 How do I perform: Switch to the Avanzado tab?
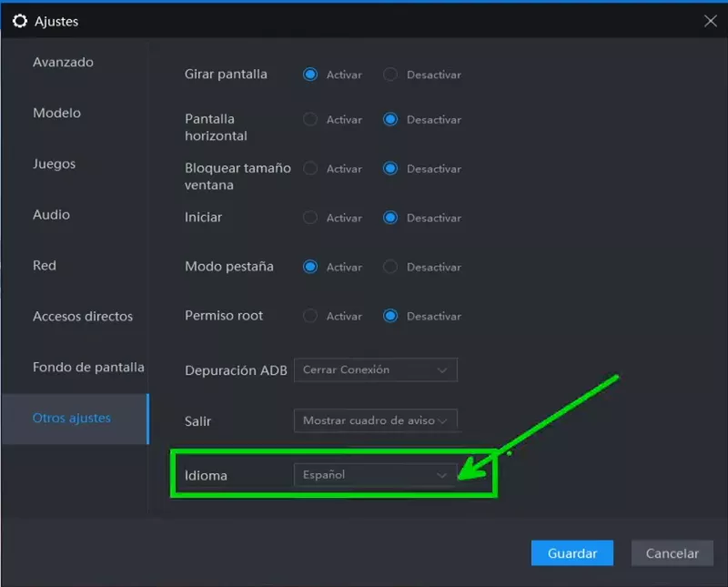[63, 63]
